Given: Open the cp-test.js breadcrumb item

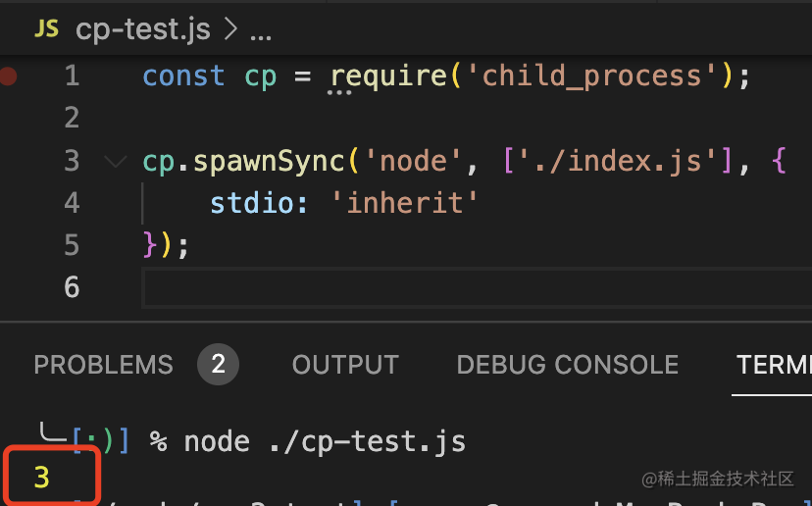Looking at the screenshot, I should [142, 29].
